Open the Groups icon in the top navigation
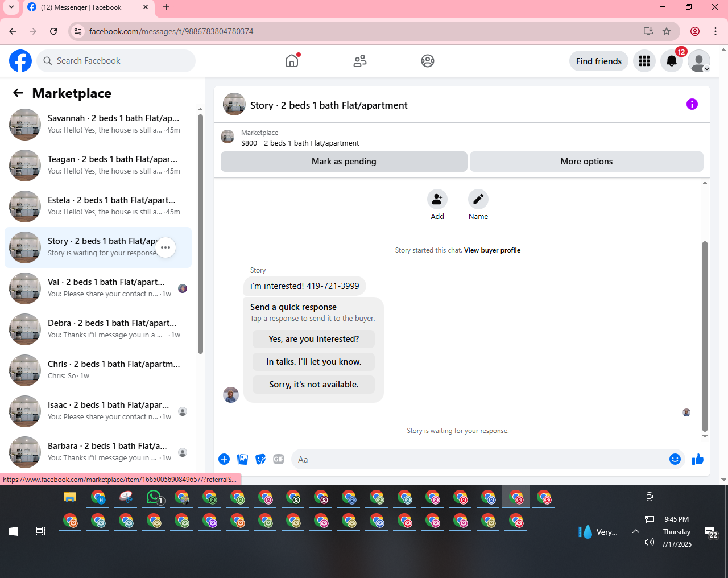 (428, 61)
